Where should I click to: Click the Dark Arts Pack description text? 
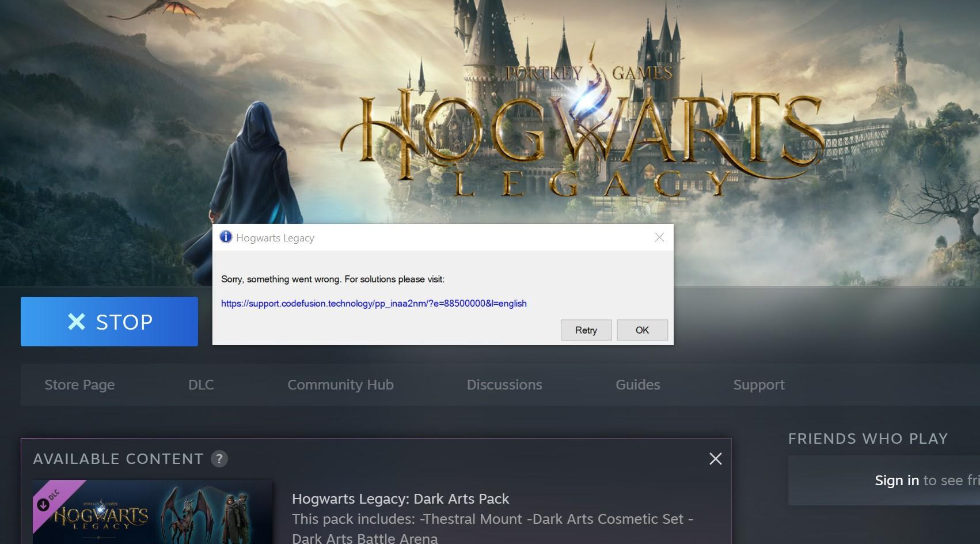492,528
